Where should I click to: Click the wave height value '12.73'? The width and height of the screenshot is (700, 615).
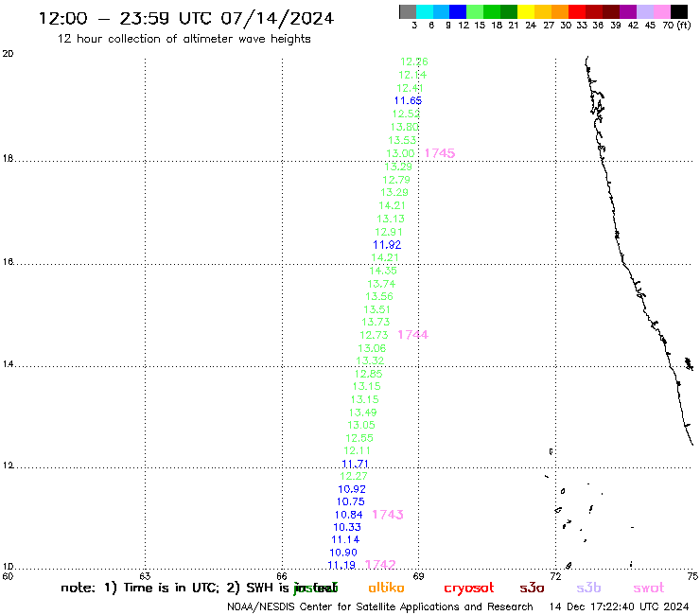(374, 335)
